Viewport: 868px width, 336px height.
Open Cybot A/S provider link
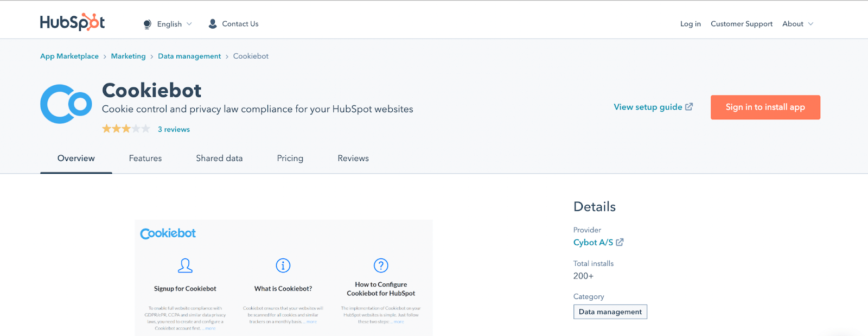[593, 243]
